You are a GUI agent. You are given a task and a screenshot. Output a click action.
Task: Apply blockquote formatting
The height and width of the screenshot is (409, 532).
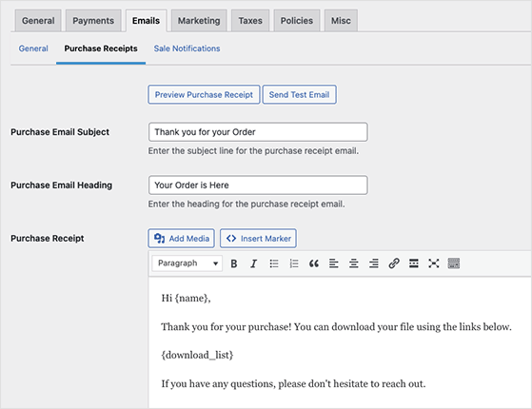click(x=314, y=263)
